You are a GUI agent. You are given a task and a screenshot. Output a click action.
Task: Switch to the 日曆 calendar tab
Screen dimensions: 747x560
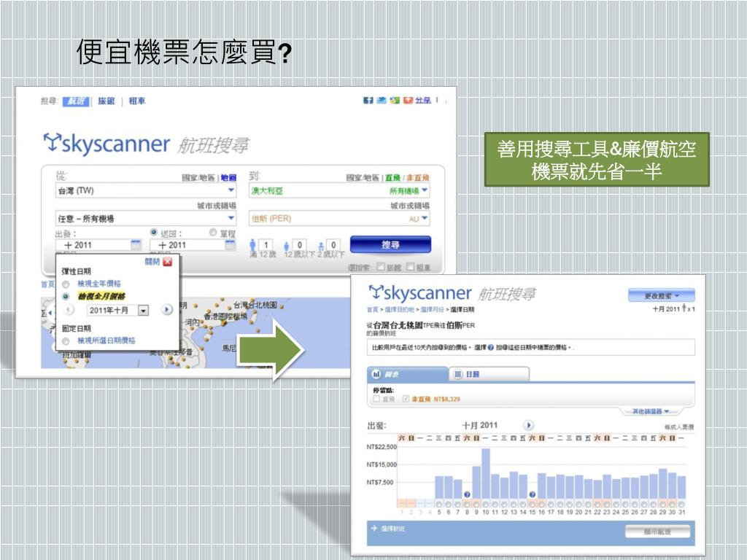(489, 374)
